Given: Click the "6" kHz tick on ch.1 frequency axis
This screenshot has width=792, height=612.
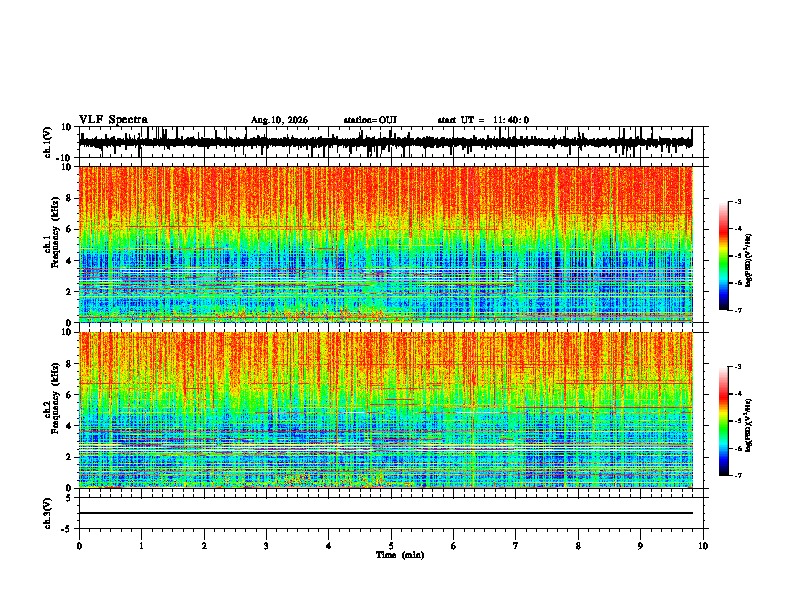Looking at the screenshot, I should 69,229.
